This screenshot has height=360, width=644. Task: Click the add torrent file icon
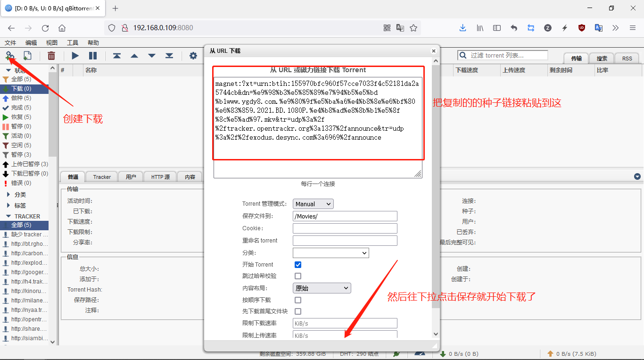[27, 56]
